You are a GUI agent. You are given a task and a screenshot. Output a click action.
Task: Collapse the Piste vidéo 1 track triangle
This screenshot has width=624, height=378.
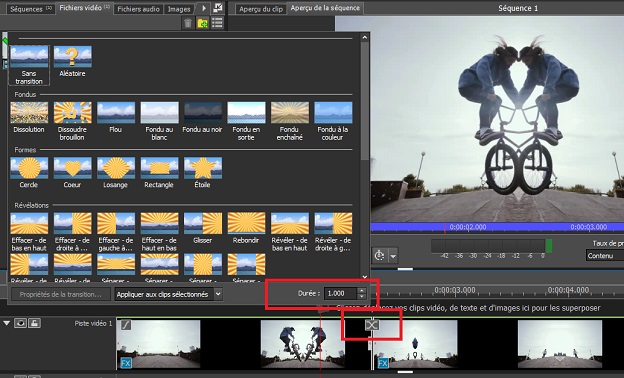tap(6, 323)
